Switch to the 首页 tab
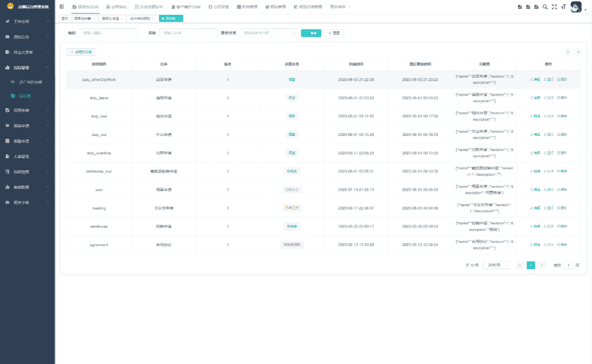This screenshot has width=592, height=364. click(x=65, y=18)
